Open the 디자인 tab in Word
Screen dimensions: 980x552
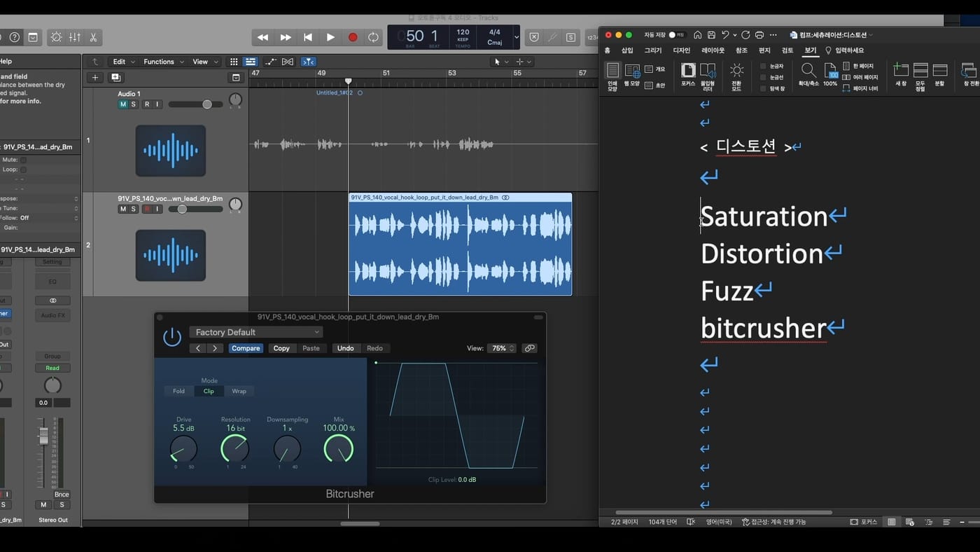[681, 50]
